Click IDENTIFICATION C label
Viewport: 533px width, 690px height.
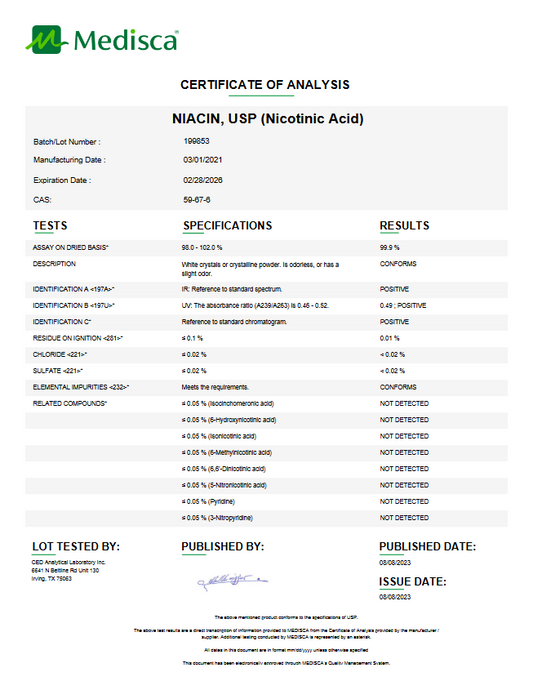pyautogui.click(x=62, y=322)
